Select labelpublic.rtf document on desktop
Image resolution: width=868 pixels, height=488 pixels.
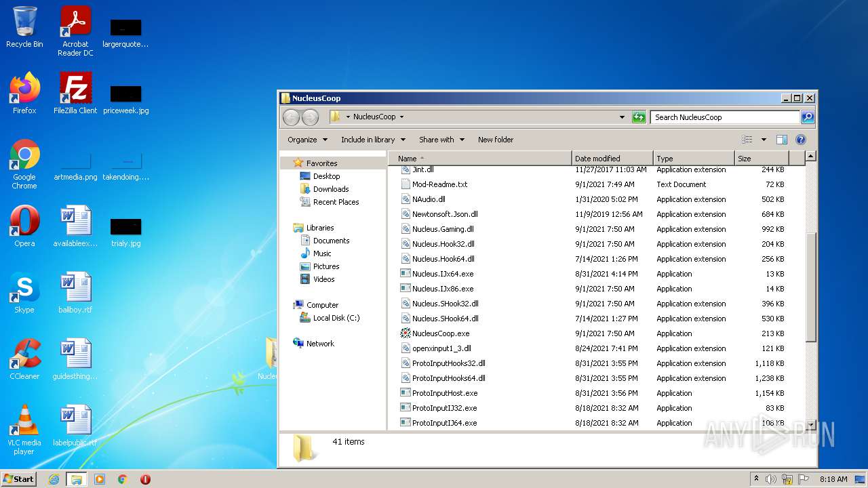click(x=75, y=426)
